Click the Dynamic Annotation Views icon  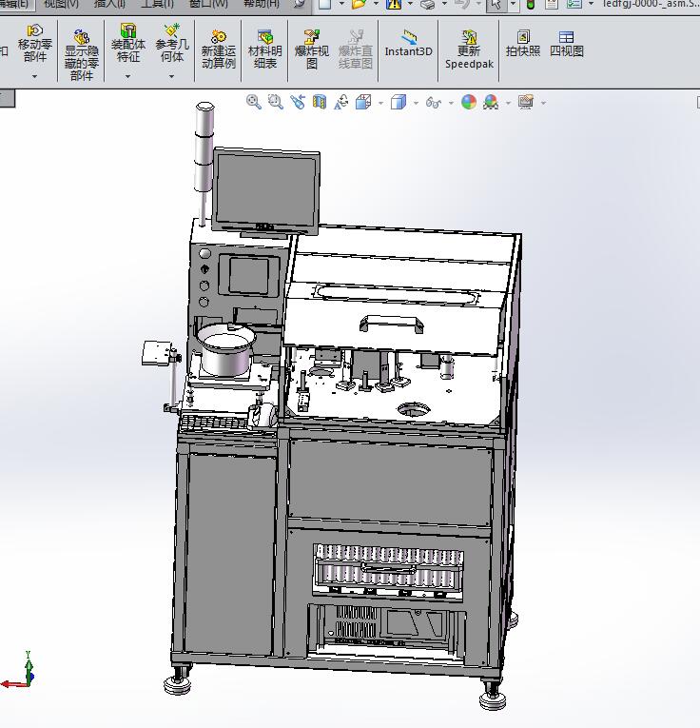(x=340, y=102)
